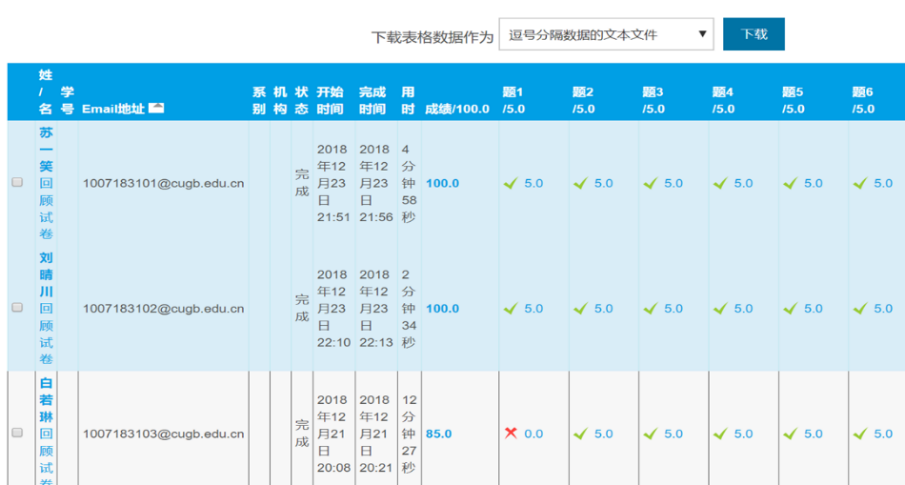
Task: Select the checkbox for 刘晴川's row
Action: [17, 308]
